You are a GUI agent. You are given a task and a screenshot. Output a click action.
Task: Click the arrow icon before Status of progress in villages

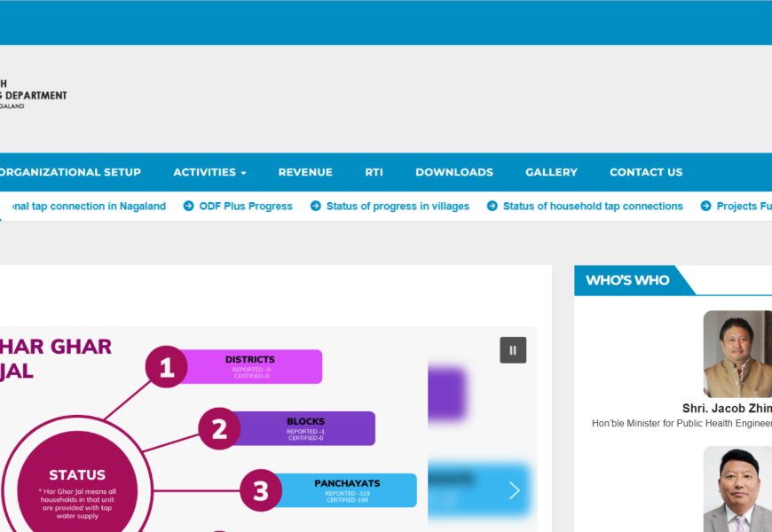(x=315, y=206)
